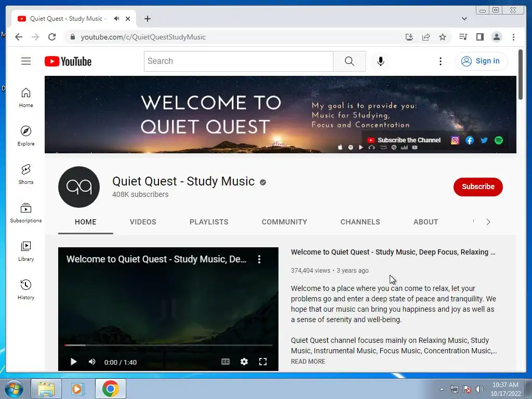
Task: Open Library in the sidebar
Action: pyautogui.click(x=26, y=251)
